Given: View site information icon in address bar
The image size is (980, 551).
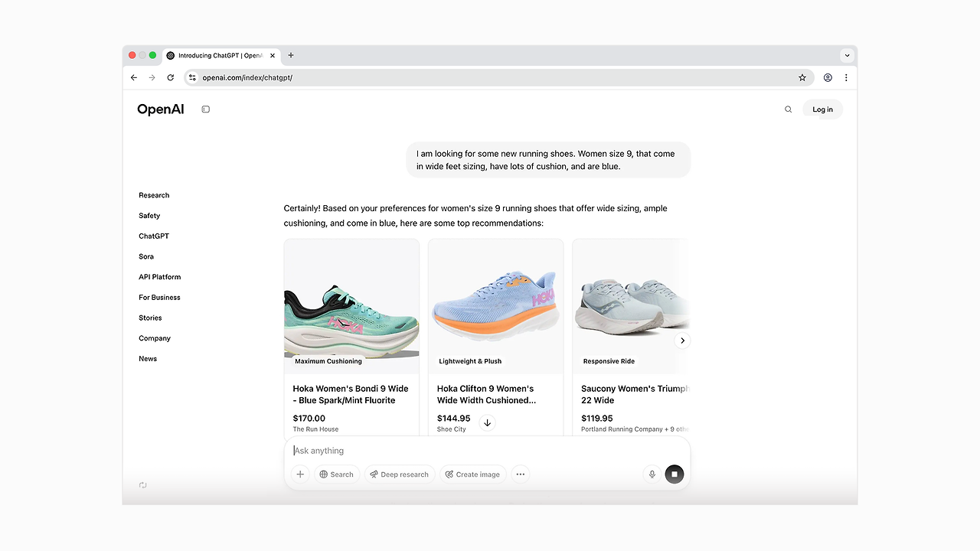Looking at the screenshot, I should pyautogui.click(x=192, y=77).
